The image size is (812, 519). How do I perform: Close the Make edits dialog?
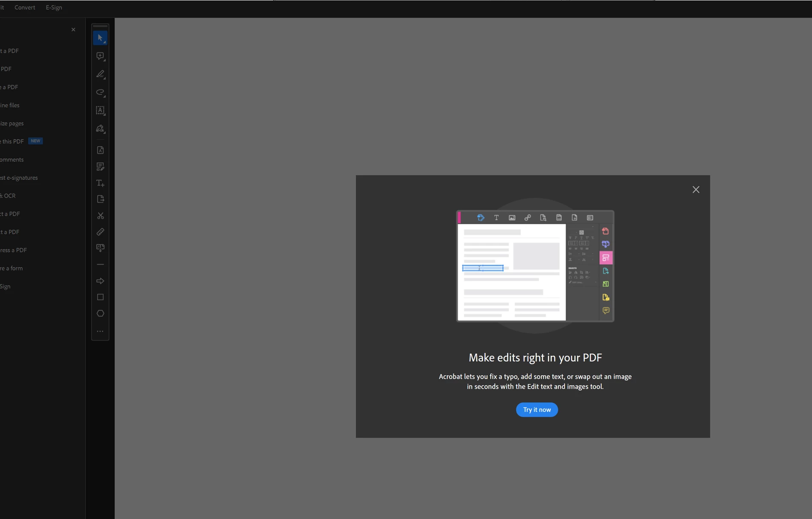click(696, 190)
